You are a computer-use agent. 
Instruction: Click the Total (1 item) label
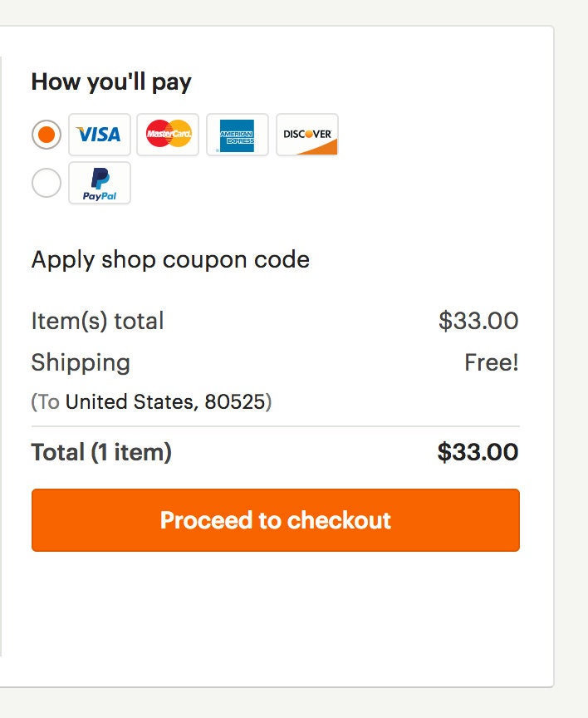(101, 452)
